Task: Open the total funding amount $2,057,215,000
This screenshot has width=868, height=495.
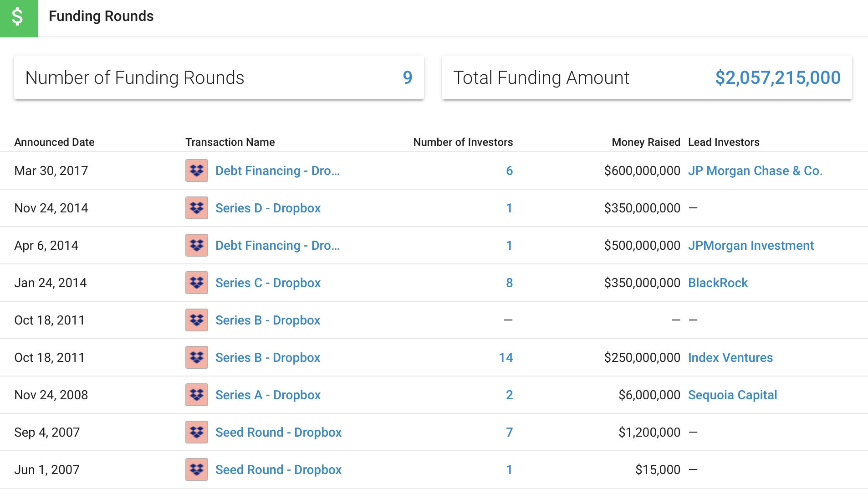Action: (777, 77)
